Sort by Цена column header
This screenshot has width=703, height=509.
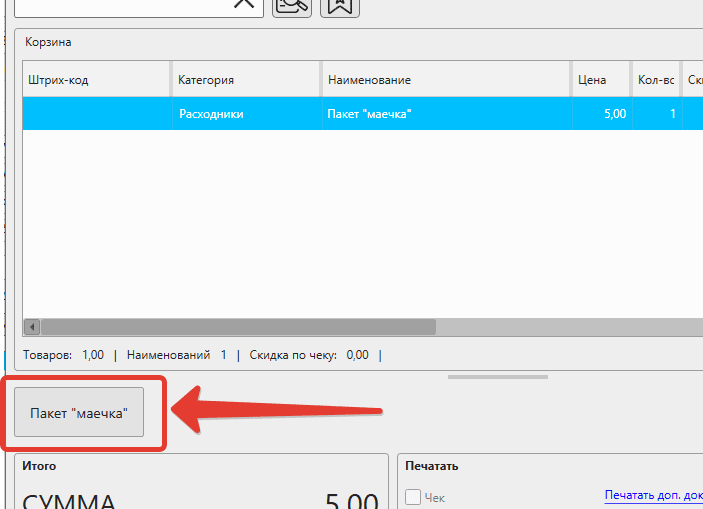(x=600, y=80)
